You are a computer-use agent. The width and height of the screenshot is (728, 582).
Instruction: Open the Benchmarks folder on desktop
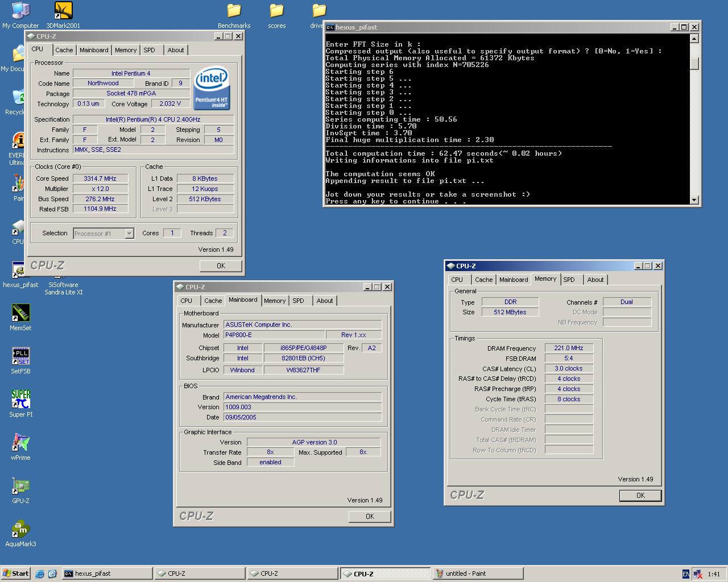[234, 15]
